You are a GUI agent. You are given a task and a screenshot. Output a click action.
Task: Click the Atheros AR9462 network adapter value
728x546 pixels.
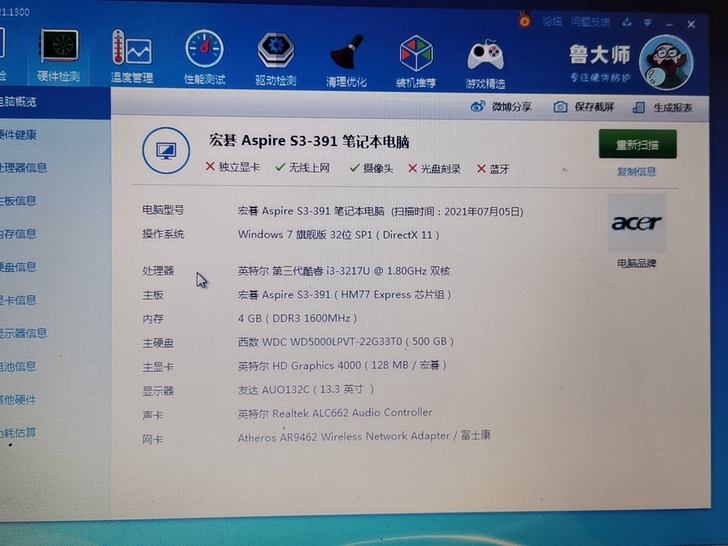364,436
